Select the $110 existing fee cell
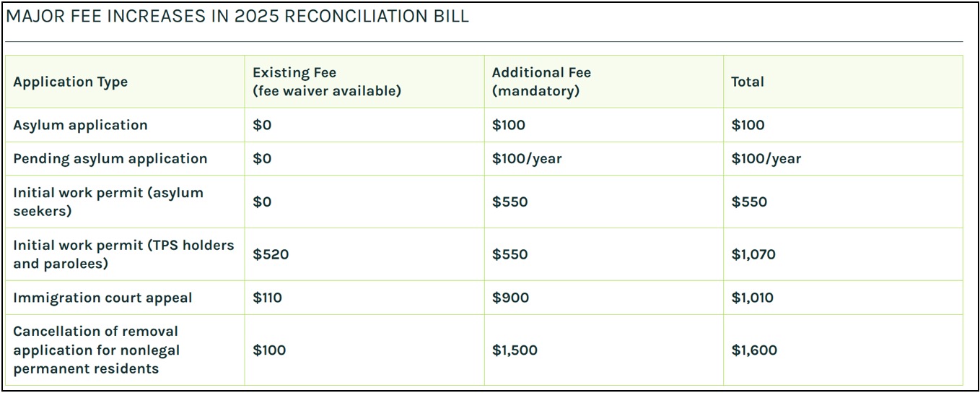 pyautogui.click(x=267, y=298)
